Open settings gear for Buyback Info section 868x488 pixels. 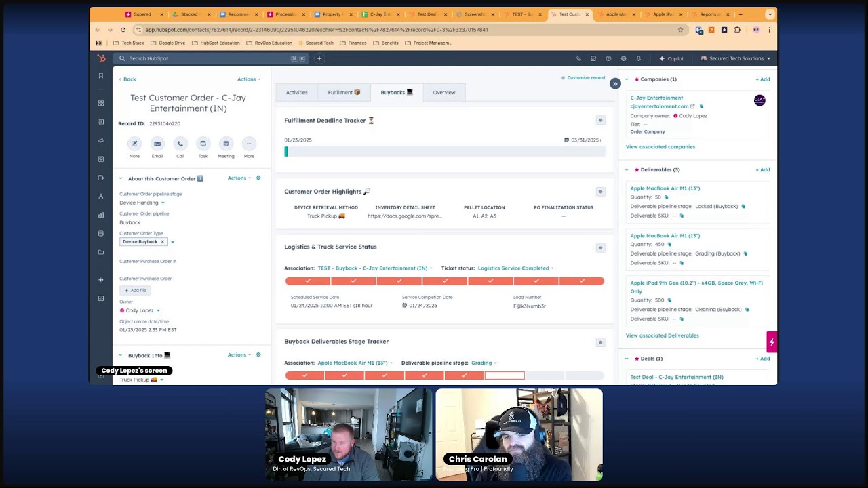[x=258, y=355]
